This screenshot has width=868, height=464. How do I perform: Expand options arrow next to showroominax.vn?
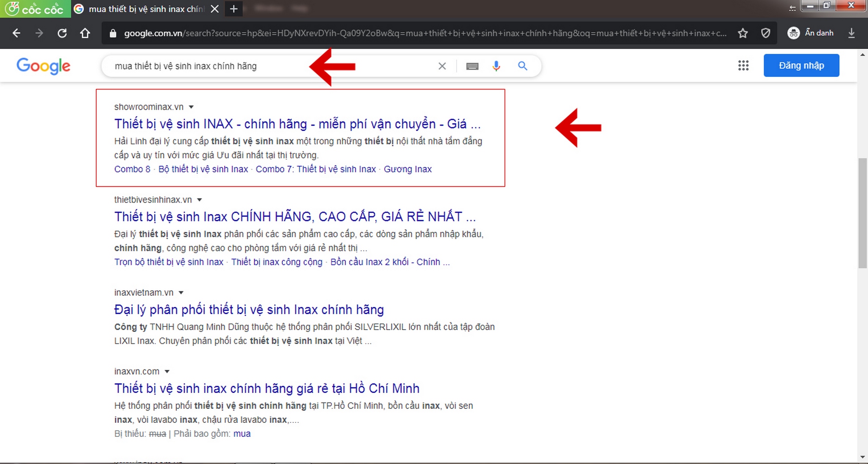click(x=191, y=107)
